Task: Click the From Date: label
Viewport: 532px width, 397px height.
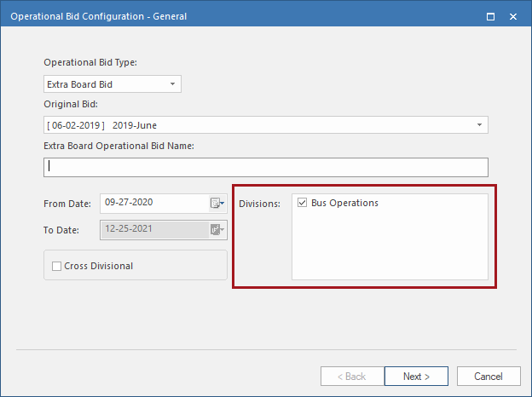Action: (67, 204)
